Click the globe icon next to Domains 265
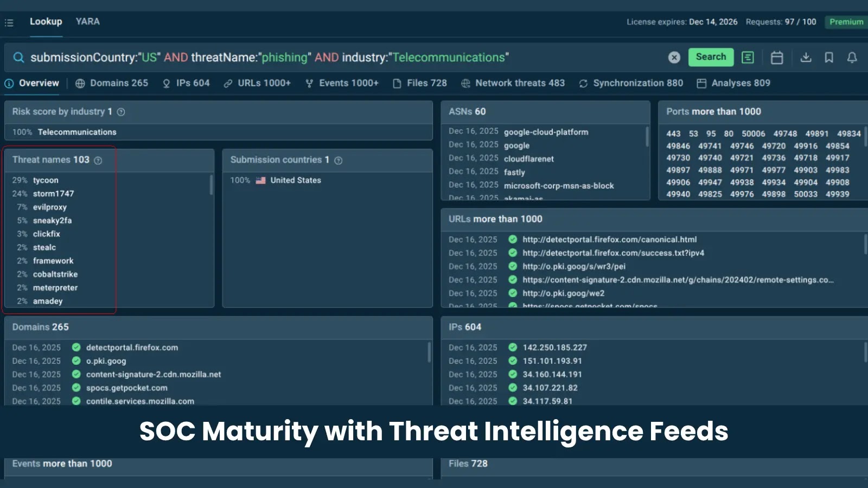 pyautogui.click(x=79, y=83)
